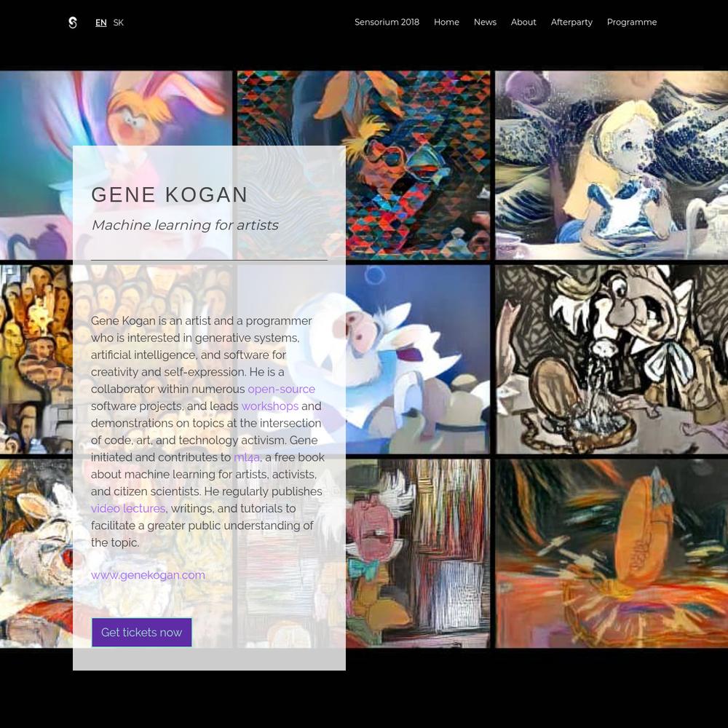Open the News section
This screenshot has width=728, height=728.
(x=485, y=22)
